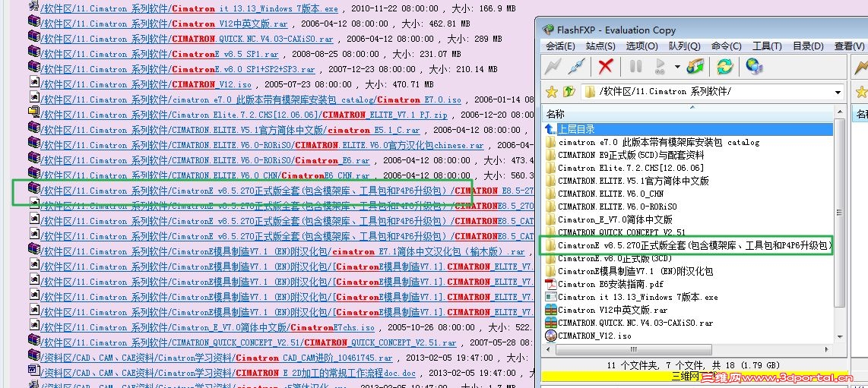The width and height of the screenshot is (868, 388).
Task: Open the 工具(T) menu
Action: pyautogui.click(x=767, y=46)
